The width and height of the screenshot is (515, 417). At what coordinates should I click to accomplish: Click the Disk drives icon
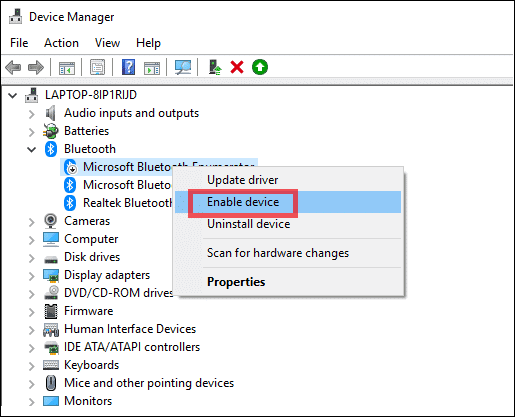(51, 259)
